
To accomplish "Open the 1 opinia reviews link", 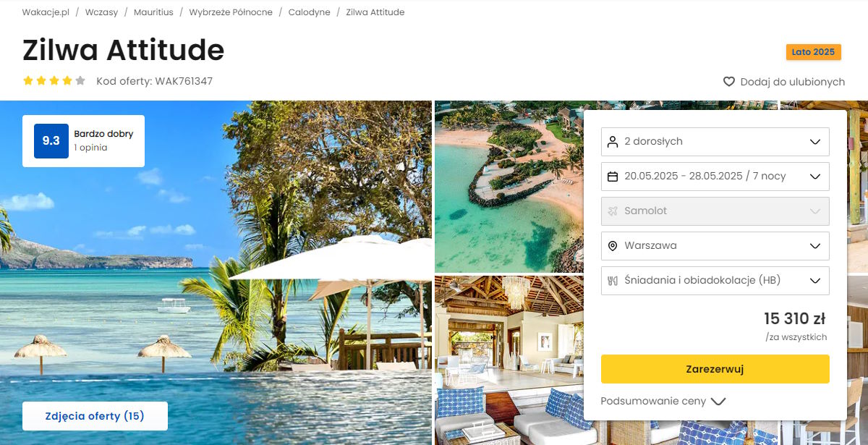I will (90, 148).
